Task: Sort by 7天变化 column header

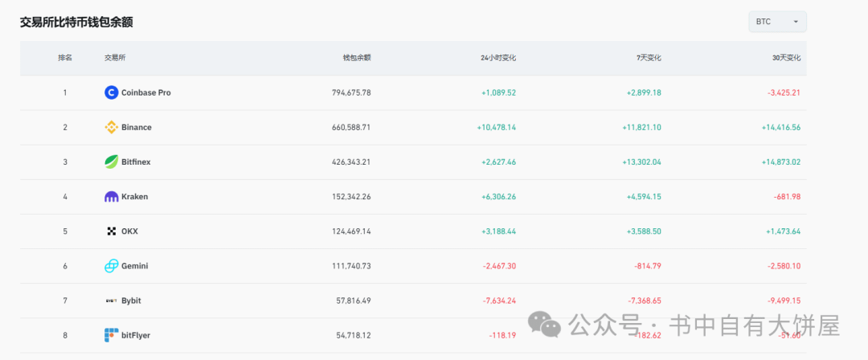Action: tap(648, 58)
